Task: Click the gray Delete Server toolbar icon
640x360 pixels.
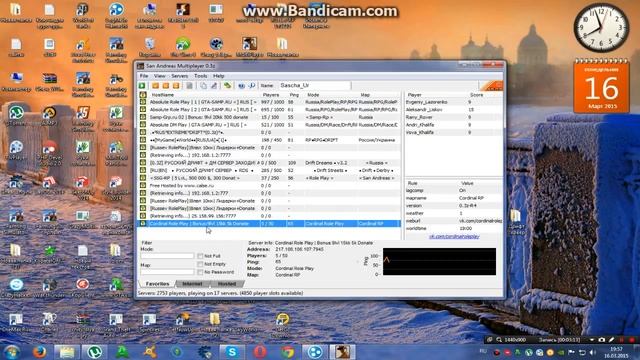Action: pyautogui.click(x=189, y=86)
